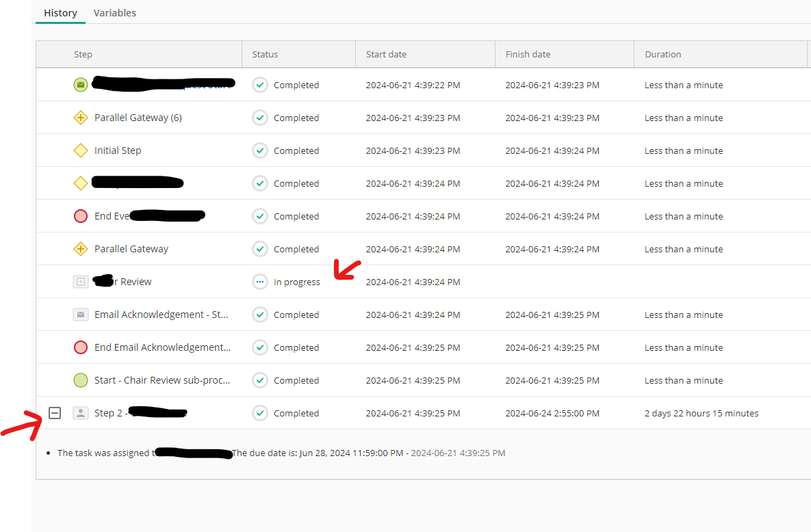
Task: Sort by the Step column header
Action: point(83,55)
